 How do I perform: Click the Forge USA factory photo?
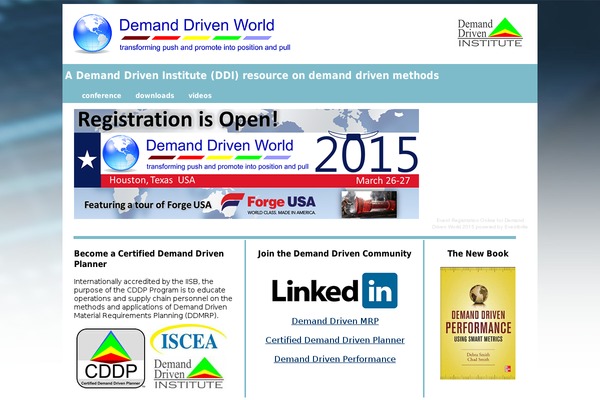(369, 204)
